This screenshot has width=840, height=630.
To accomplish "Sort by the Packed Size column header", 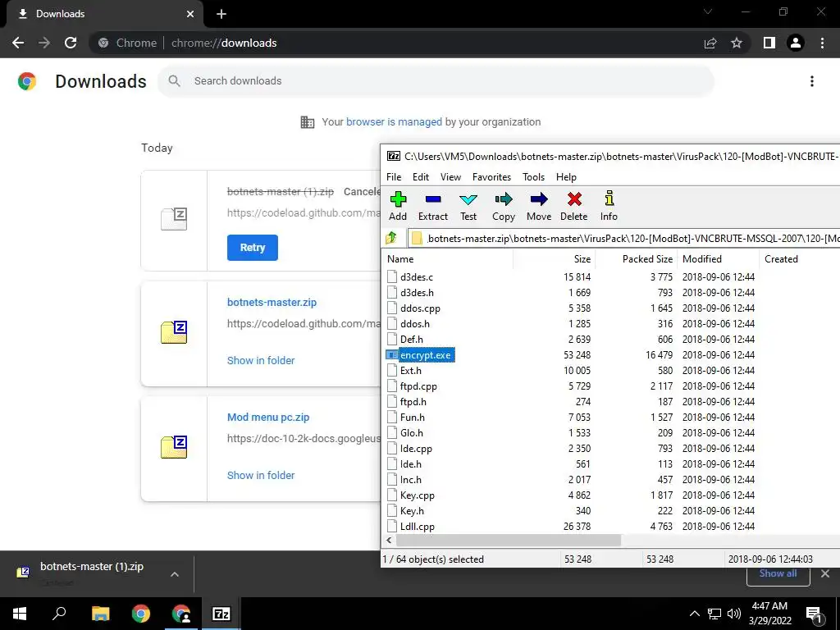I will [x=637, y=258].
